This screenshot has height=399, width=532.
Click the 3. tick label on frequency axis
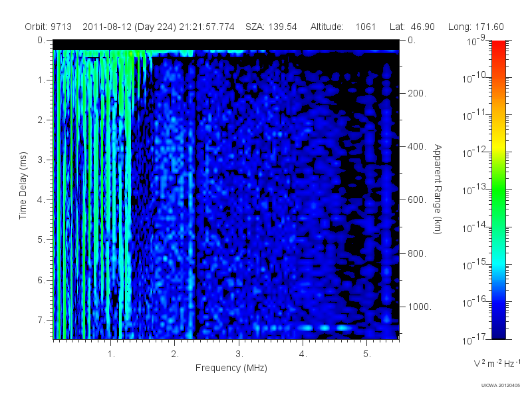[239, 354]
